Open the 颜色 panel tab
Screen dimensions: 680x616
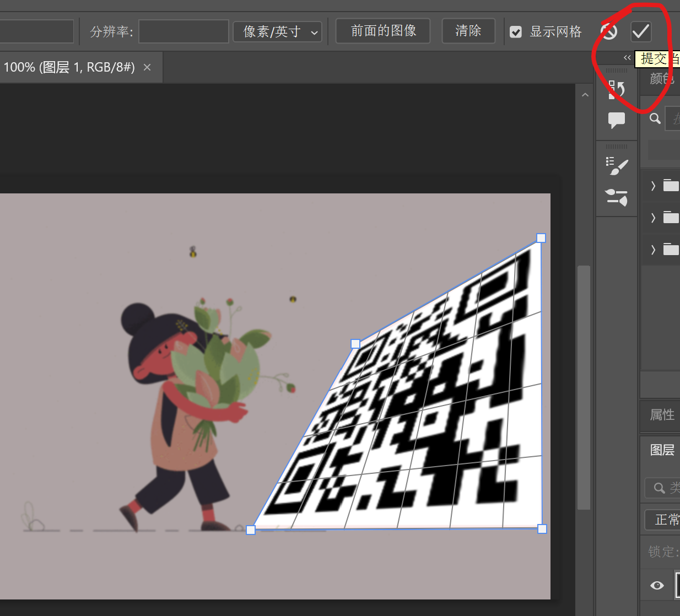662,79
